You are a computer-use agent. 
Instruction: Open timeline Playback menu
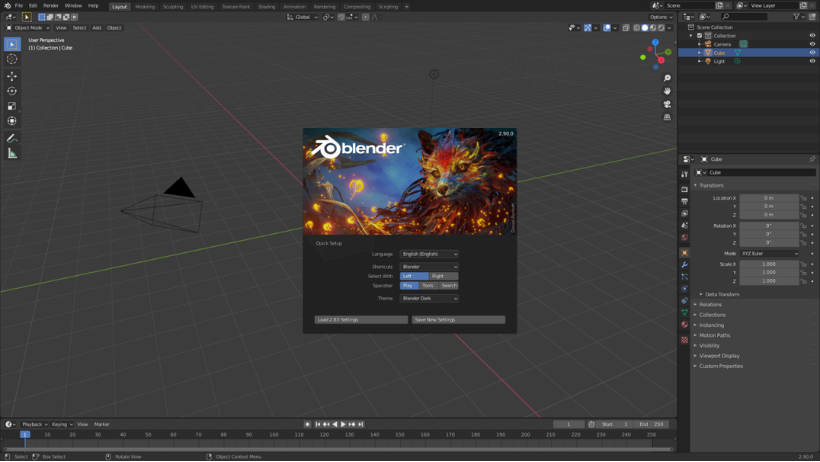click(34, 424)
